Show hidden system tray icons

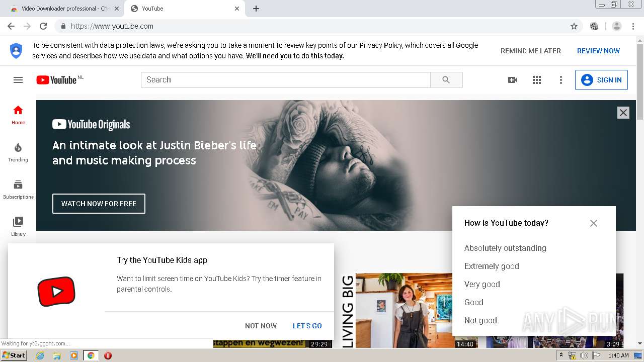[561, 355]
